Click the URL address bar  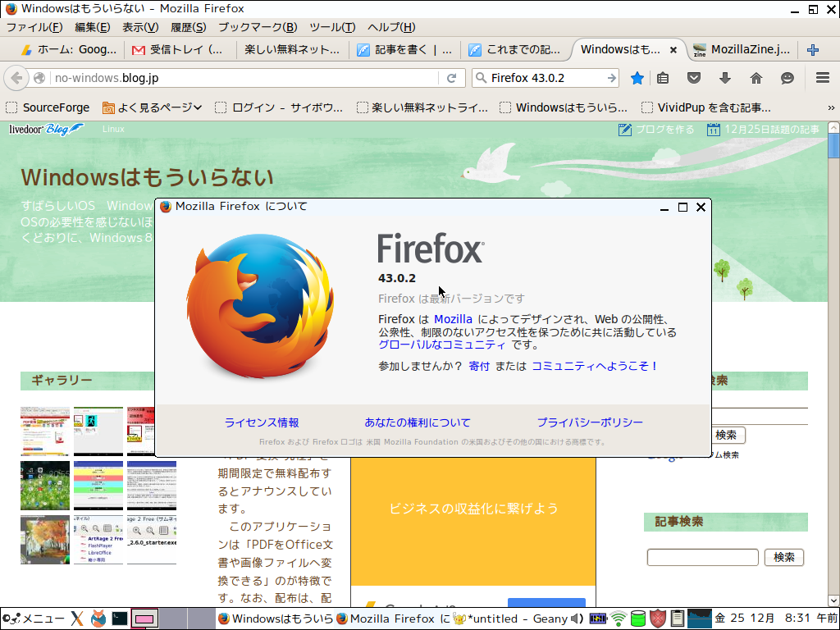(x=244, y=78)
